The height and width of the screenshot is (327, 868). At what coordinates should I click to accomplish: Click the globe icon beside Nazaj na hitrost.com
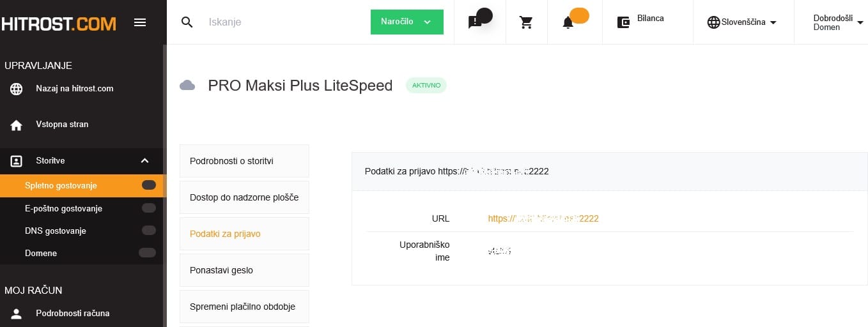pos(17,89)
